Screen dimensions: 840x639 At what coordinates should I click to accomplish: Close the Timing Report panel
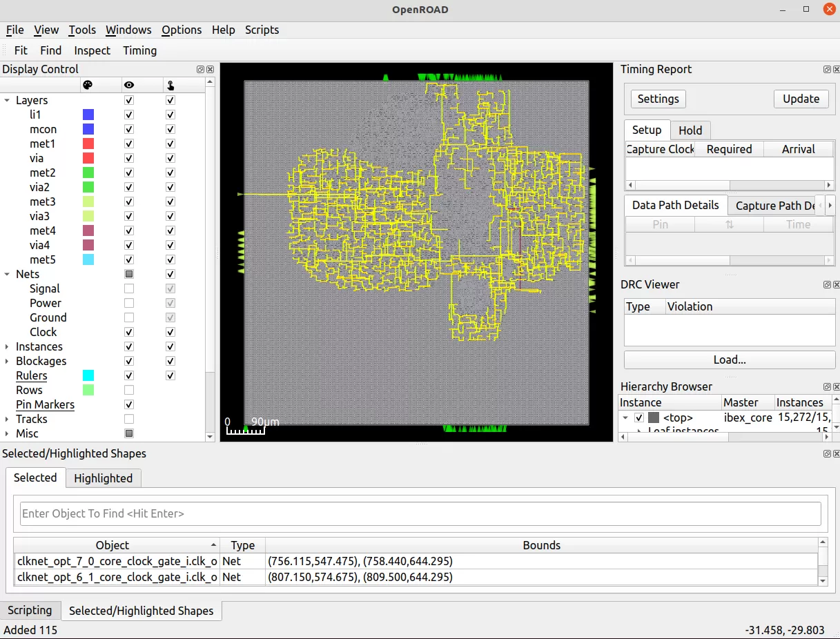pos(836,69)
